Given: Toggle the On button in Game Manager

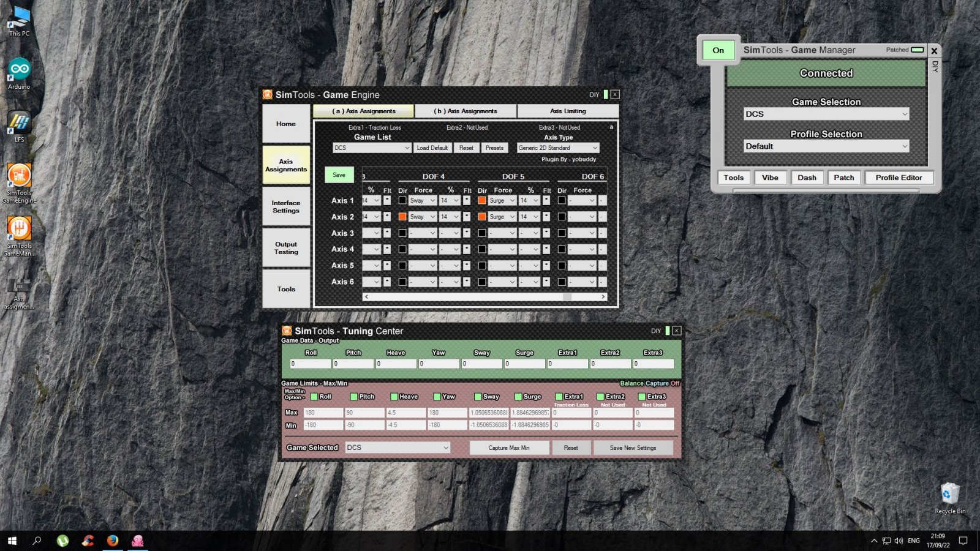Looking at the screenshot, I should tap(718, 50).
